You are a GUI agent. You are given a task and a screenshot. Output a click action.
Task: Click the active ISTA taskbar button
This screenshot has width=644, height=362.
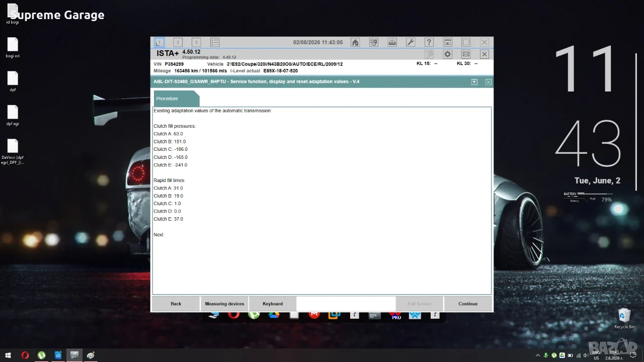pyautogui.click(x=74, y=355)
